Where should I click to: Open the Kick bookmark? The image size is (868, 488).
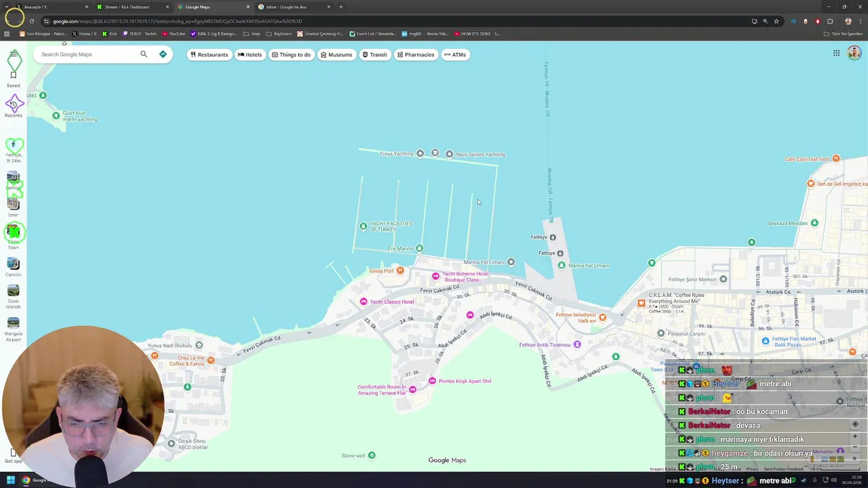108,33
